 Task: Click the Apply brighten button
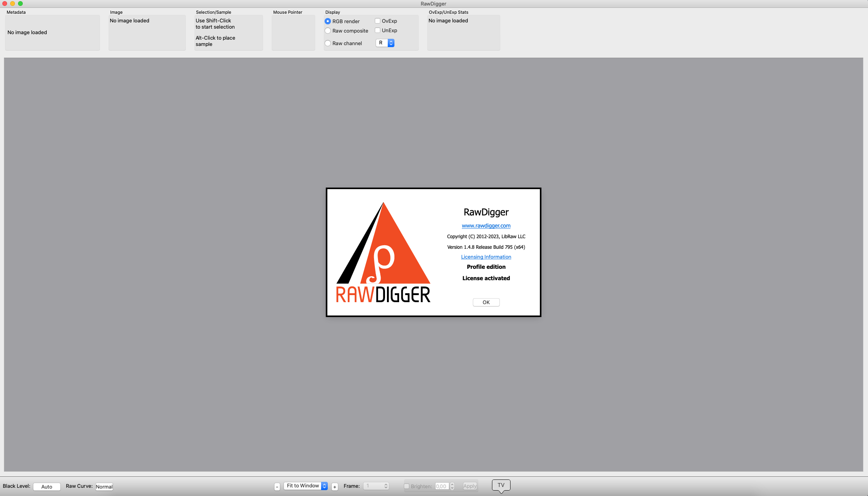(x=470, y=486)
